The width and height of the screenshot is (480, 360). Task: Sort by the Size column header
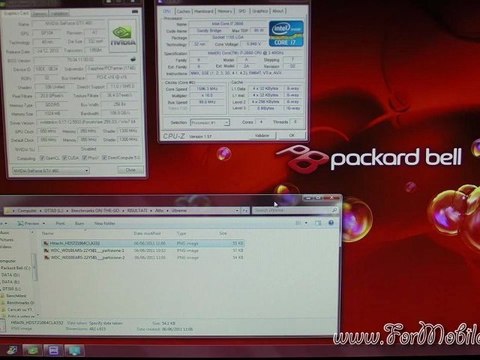coord(223,233)
